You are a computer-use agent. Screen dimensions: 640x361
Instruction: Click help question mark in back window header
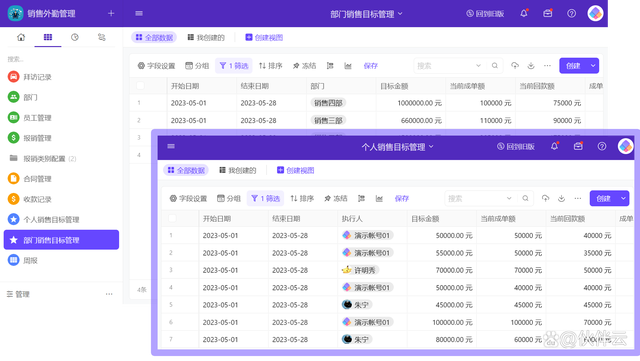click(571, 13)
